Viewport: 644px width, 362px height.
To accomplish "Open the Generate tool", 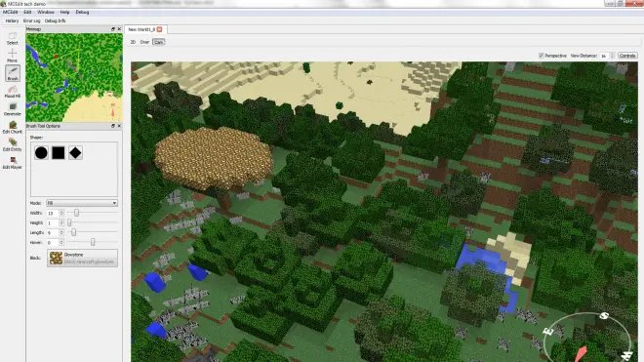I will (x=13, y=109).
